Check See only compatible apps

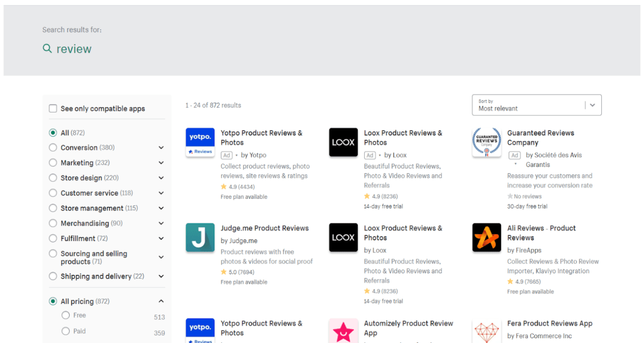tap(53, 108)
